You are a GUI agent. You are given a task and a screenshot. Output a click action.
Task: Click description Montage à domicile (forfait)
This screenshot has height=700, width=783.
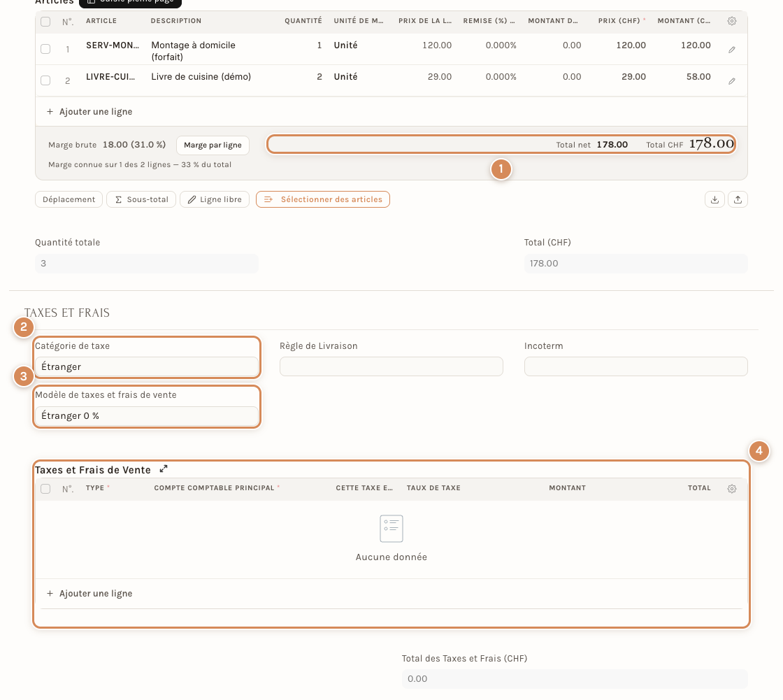point(193,51)
